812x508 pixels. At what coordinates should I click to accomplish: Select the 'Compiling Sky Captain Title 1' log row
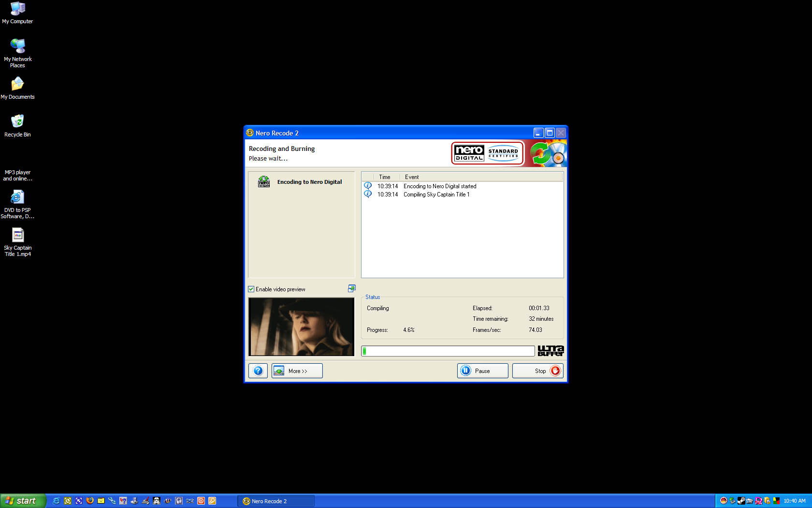[463, 194]
